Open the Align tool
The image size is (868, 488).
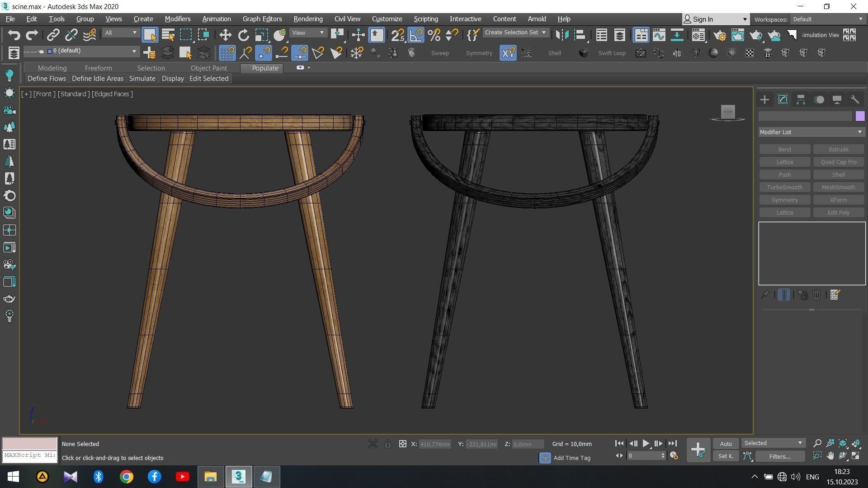(580, 35)
